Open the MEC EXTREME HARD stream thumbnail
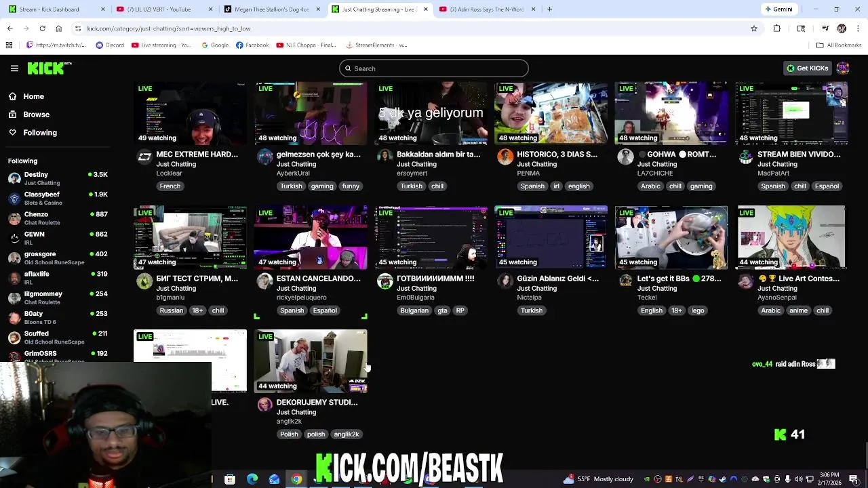Viewport: 868px width, 488px height. coord(191,113)
